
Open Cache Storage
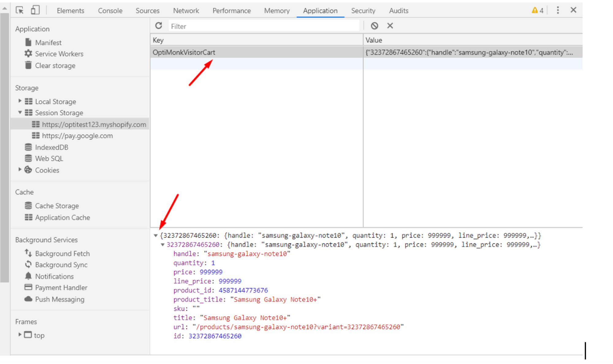click(x=57, y=206)
